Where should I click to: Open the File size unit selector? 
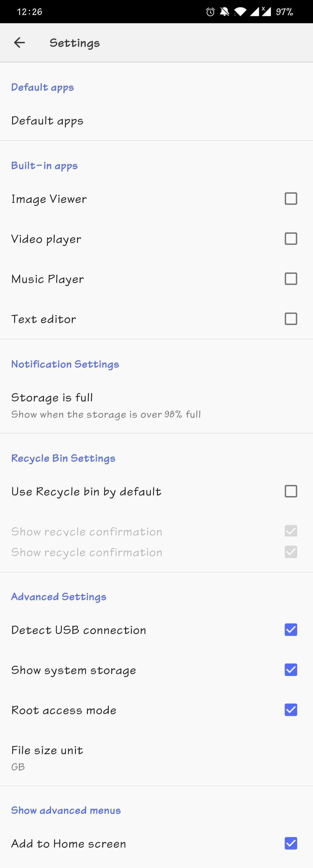click(47, 757)
